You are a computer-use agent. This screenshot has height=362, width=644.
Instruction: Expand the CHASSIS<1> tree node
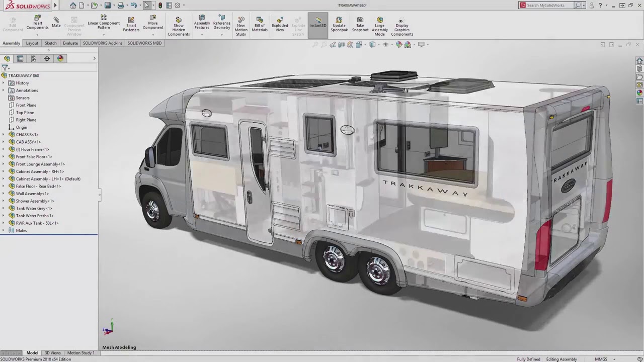4,135
